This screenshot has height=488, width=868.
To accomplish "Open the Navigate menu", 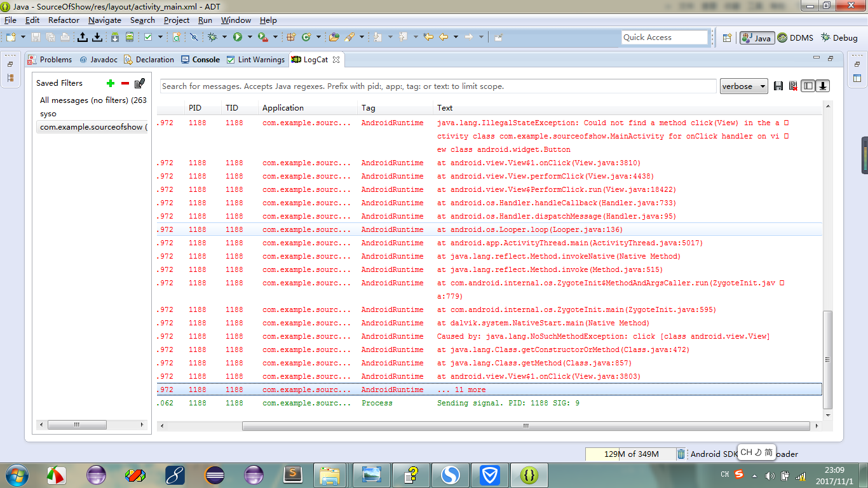I will [105, 20].
